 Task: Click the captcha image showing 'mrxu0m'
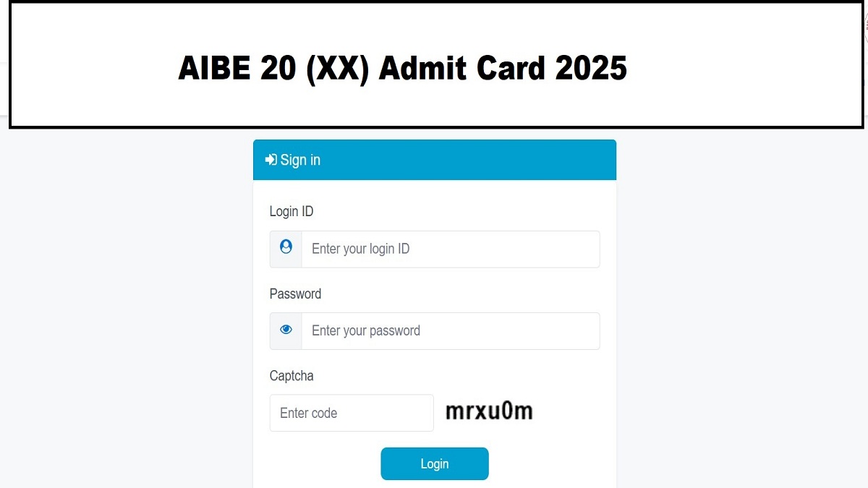[x=488, y=411]
